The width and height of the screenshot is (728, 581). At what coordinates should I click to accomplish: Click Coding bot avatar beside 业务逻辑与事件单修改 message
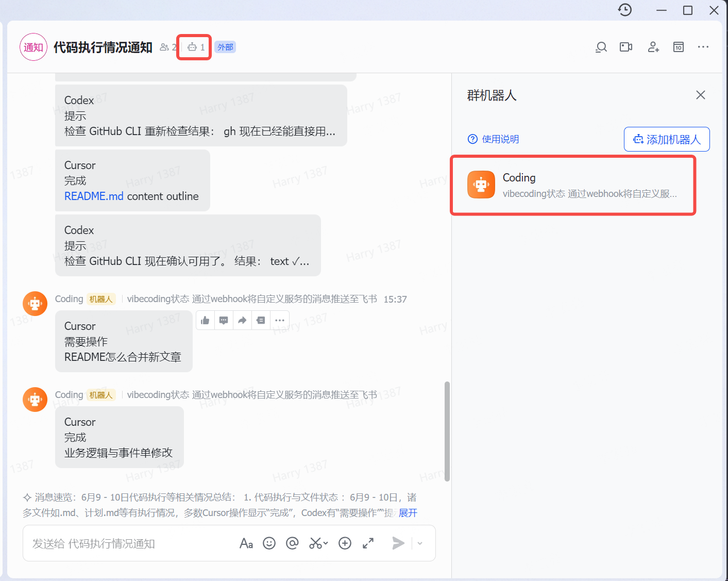pos(35,400)
